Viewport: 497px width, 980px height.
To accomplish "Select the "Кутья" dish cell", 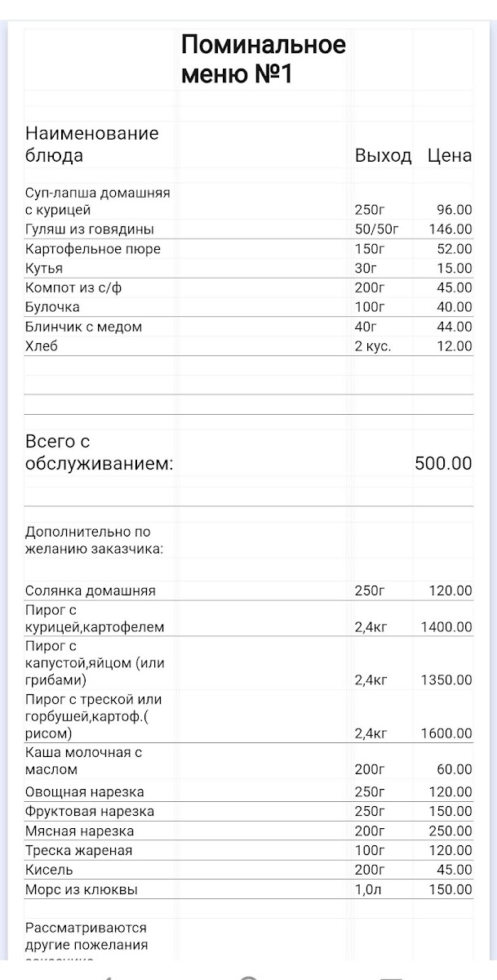I will pos(44,269).
